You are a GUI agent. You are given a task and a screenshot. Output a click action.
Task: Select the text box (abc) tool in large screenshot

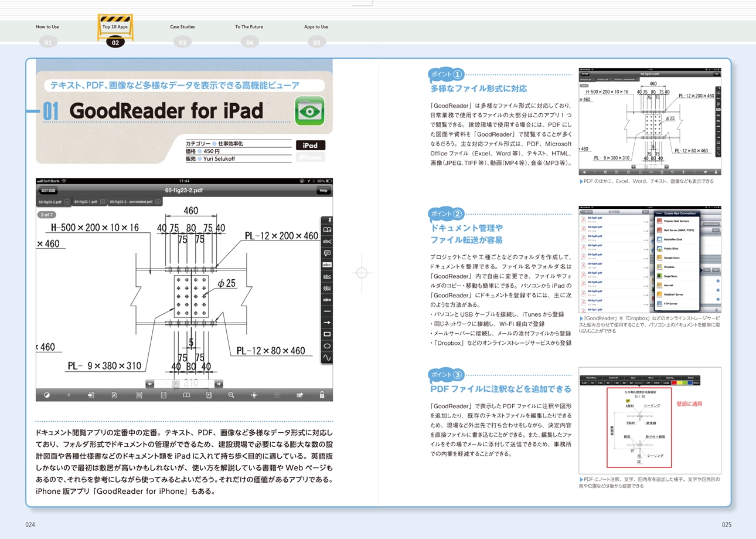(327, 242)
